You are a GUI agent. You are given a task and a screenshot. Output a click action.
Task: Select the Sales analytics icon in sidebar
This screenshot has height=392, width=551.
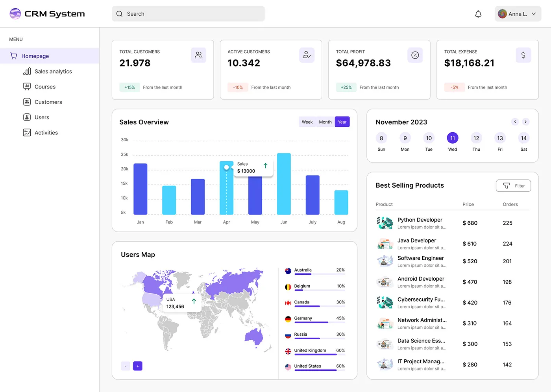[27, 71]
